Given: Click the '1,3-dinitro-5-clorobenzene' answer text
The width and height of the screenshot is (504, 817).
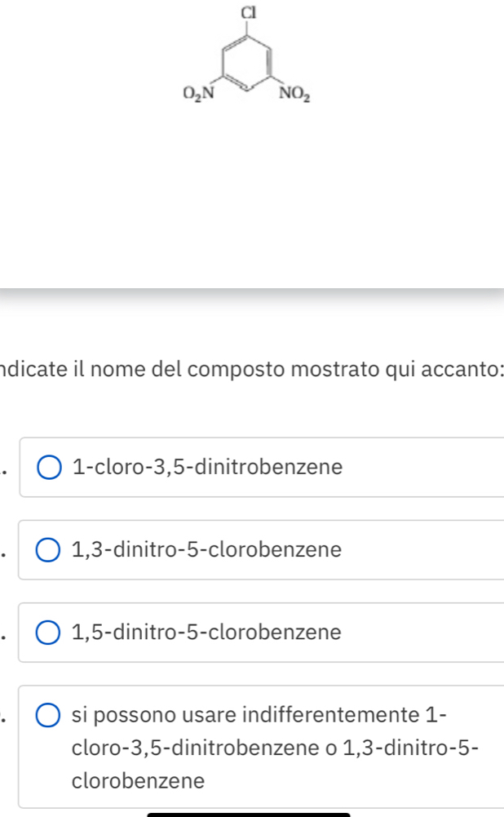Looking at the screenshot, I should click(206, 550).
